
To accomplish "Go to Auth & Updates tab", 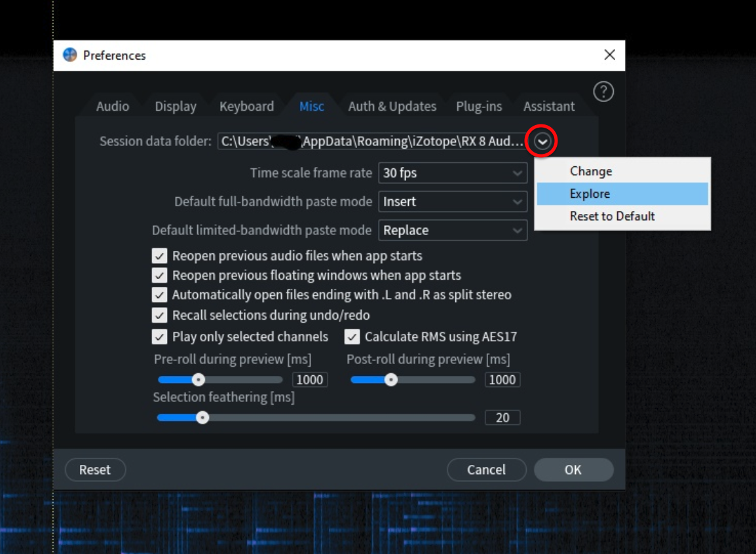I will click(392, 107).
